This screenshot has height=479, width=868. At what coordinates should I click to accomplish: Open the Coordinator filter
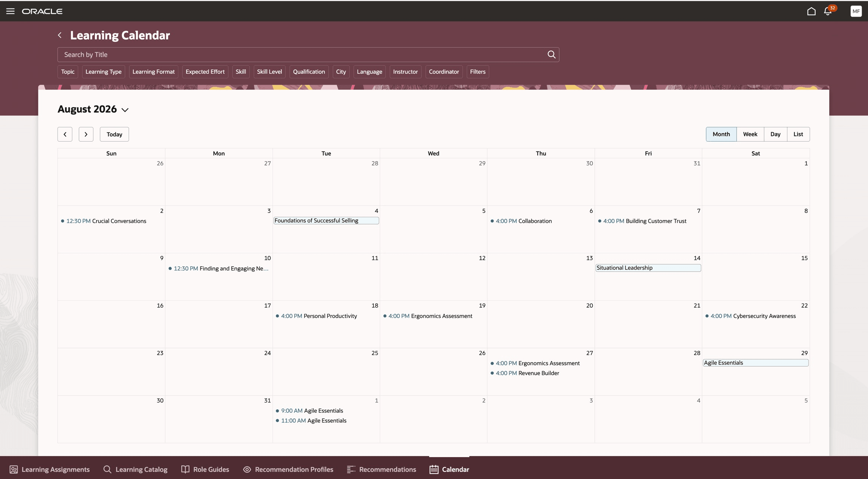pos(444,72)
